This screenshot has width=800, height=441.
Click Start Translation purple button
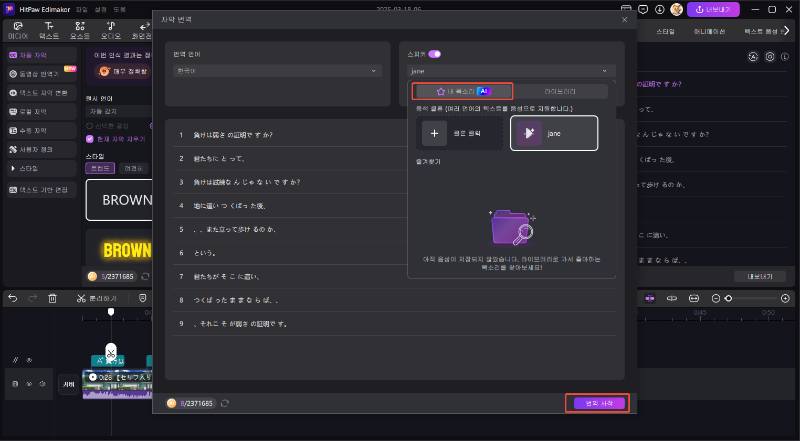tap(599, 403)
